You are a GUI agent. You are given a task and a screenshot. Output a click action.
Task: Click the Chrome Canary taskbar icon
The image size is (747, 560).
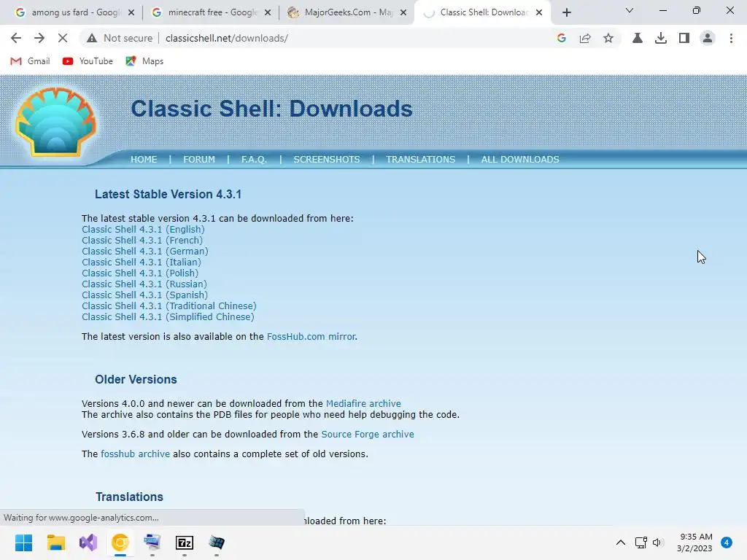tap(120, 542)
